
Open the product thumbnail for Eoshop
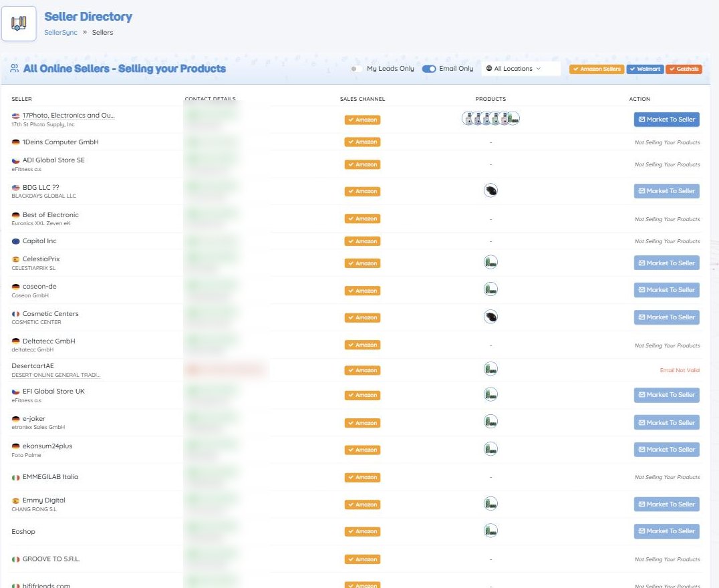click(x=490, y=531)
